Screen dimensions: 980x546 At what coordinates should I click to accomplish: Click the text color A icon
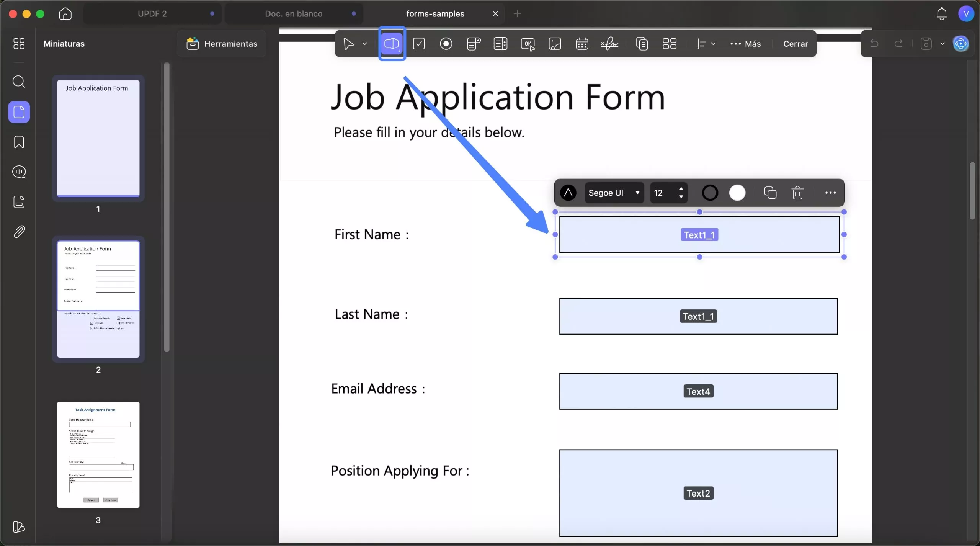pos(568,193)
